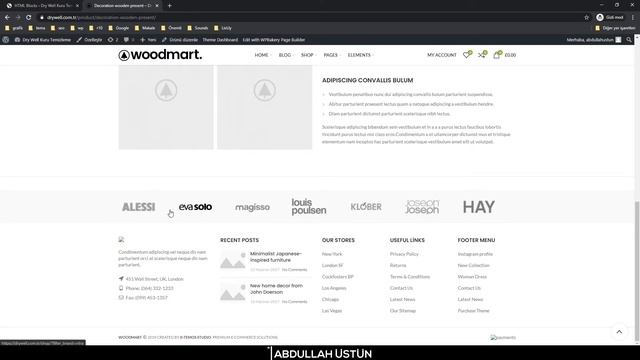Viewport: 640px width, 360px height.
Task: Click the magisso brand logo
Action: click(x=252, y=207)
